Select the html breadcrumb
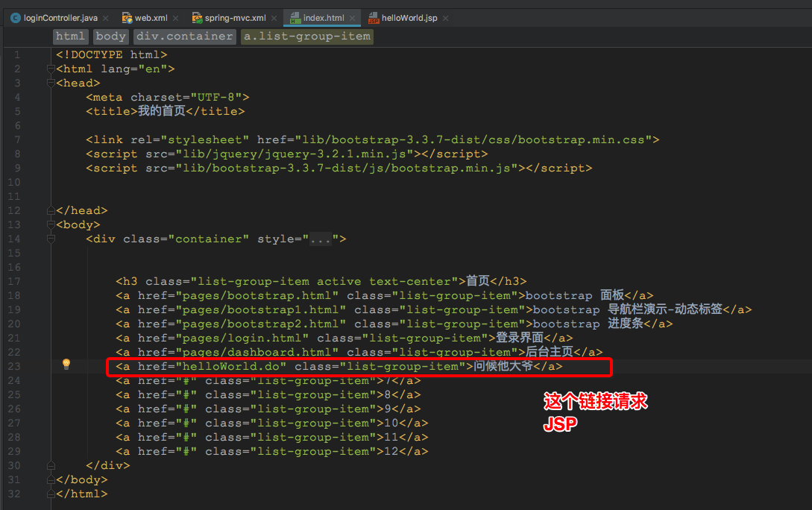This screenshot has height=510, width=812. tap(70, 37)
